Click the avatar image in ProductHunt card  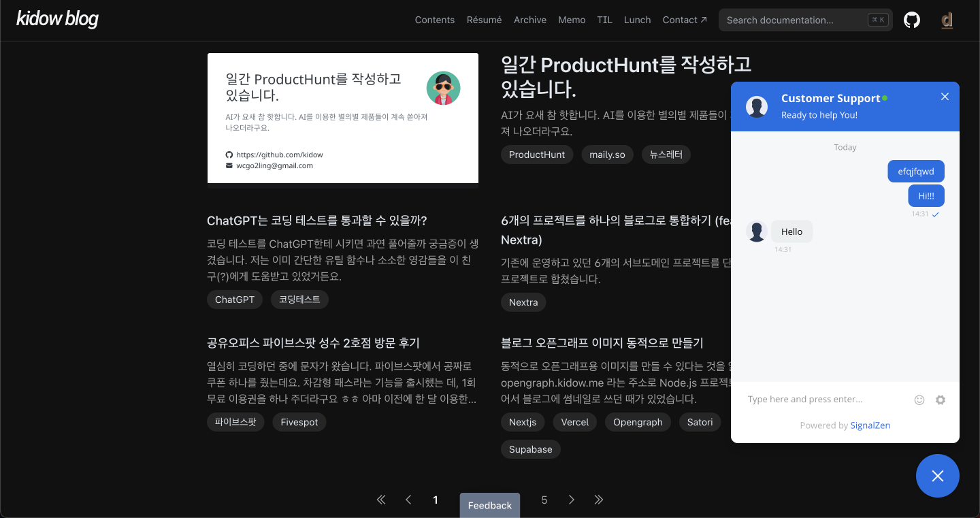coord(444,88)
